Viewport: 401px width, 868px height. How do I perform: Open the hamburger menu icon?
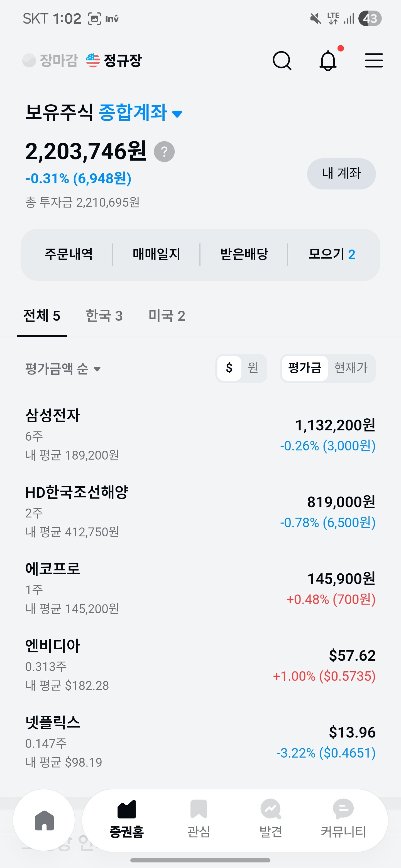coord(374,61)
